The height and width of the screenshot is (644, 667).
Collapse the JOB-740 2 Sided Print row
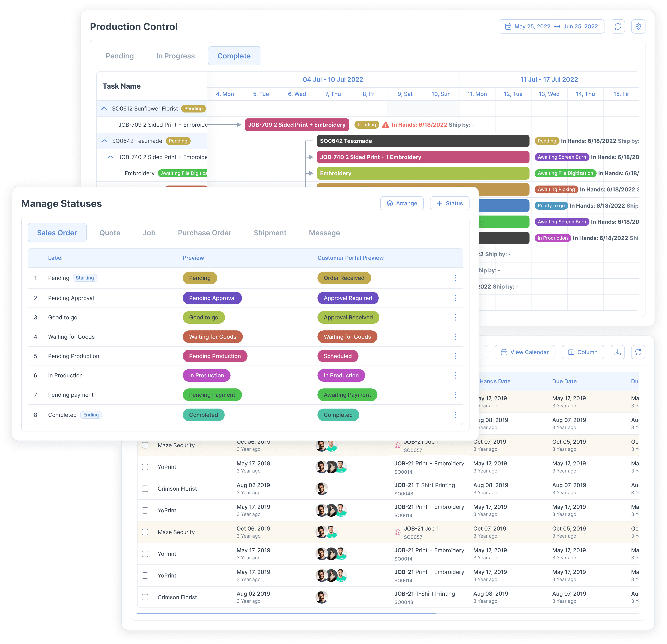[110, 157]
